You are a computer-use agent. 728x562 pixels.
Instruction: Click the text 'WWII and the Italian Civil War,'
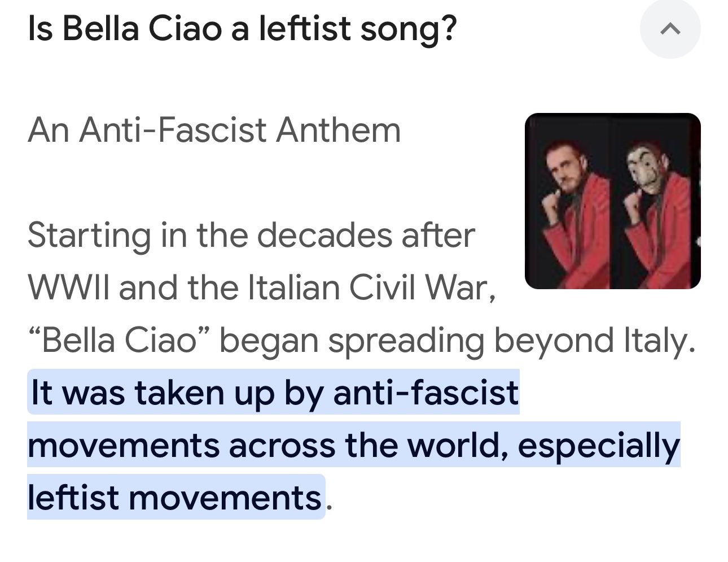[x=262, y=287]
